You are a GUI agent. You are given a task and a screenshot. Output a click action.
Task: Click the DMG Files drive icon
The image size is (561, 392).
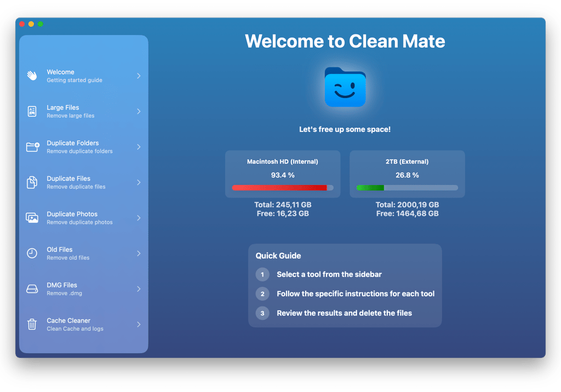point(32,289)
